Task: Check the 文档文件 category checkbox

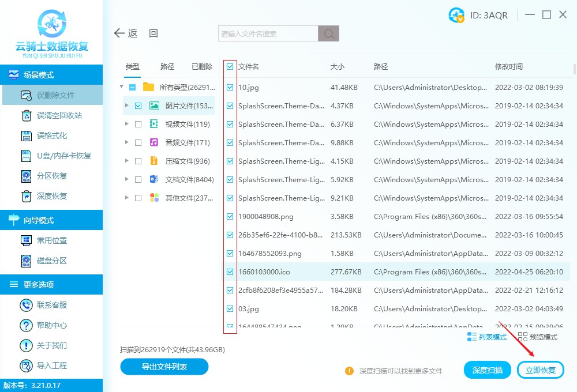Action: (x=138, y=179)
